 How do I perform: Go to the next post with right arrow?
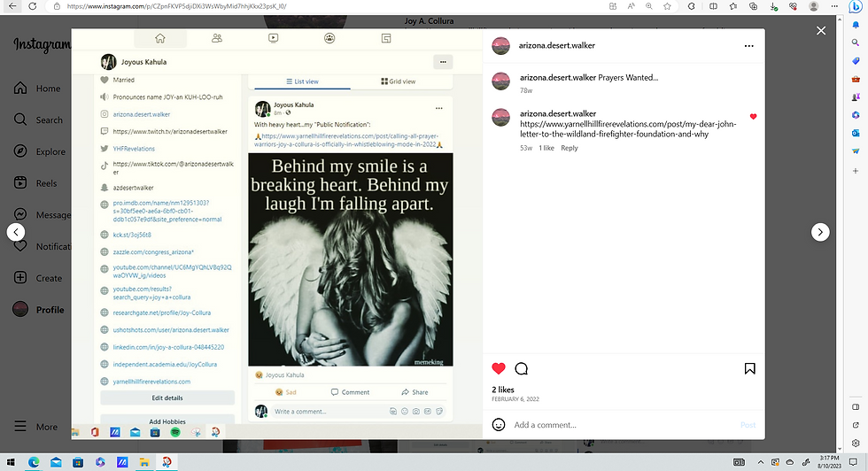point(820,232)
